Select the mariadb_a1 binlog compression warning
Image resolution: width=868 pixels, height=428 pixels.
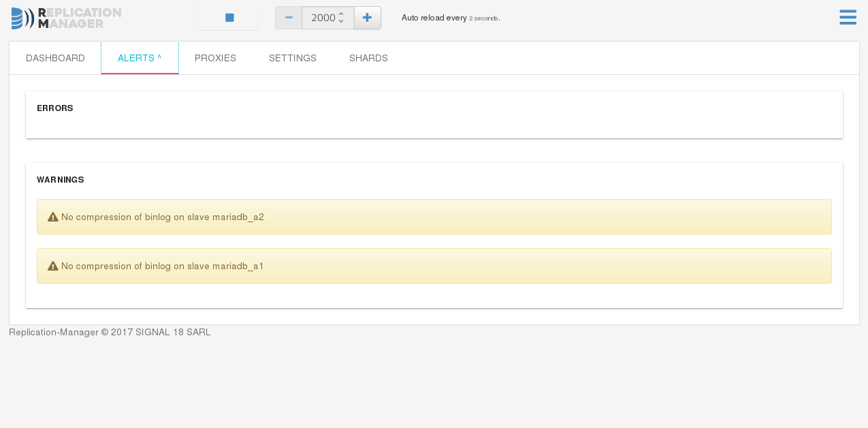[x=434, y=266]
